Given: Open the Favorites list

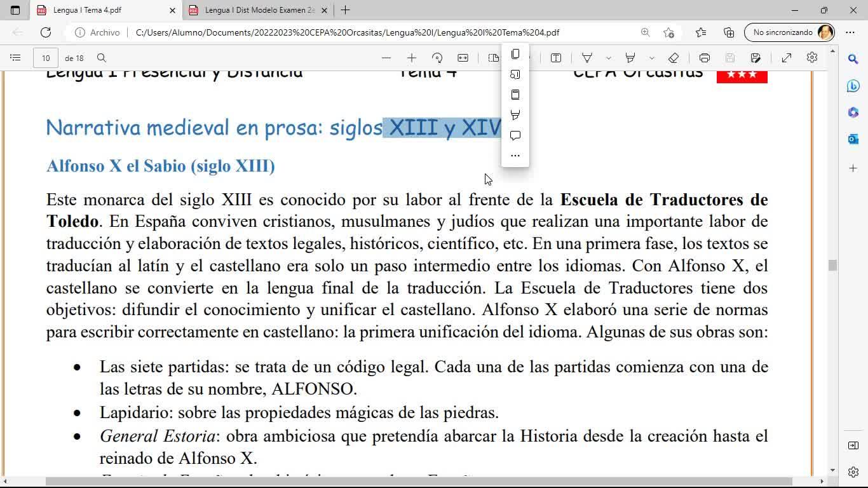Looking at the screenshot, I should (x=701, y=32).
